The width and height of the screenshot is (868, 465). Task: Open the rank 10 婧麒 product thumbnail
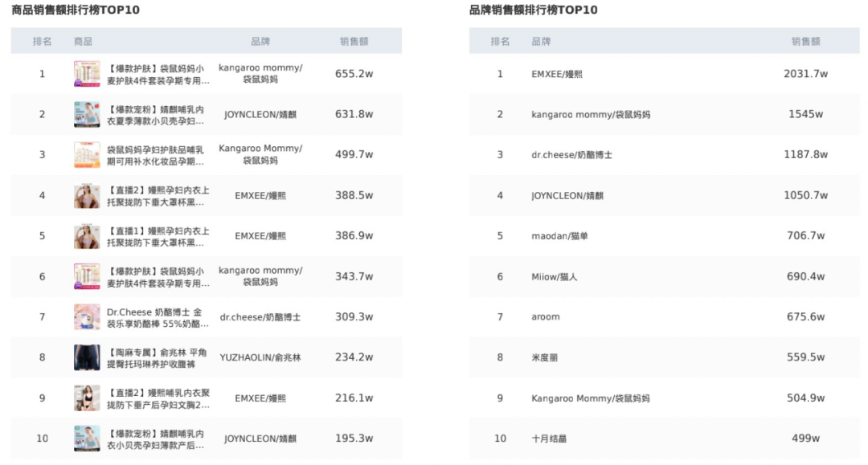87,438
